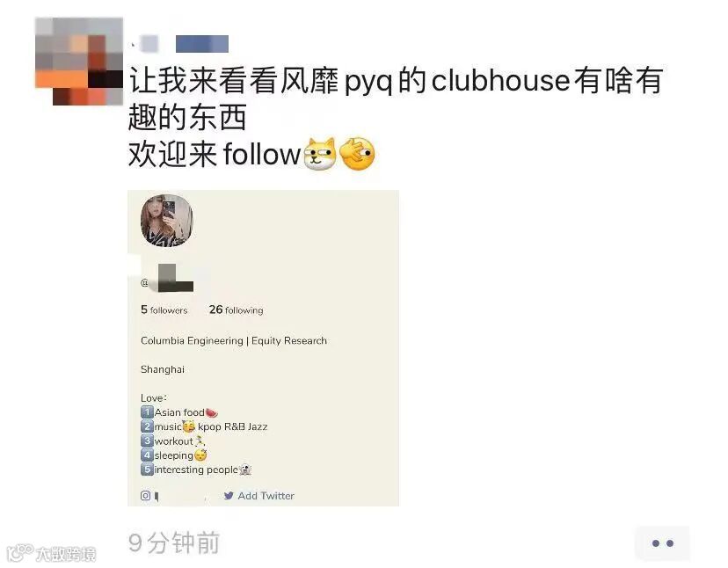Screen dimensions: 728x568
Task: Click the Columbia Engineering bio line
Action: tap(234, 341)
